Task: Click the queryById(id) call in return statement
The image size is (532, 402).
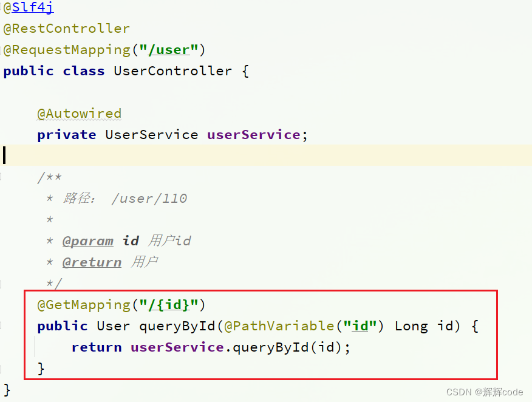Action: [x=287, y=347]
